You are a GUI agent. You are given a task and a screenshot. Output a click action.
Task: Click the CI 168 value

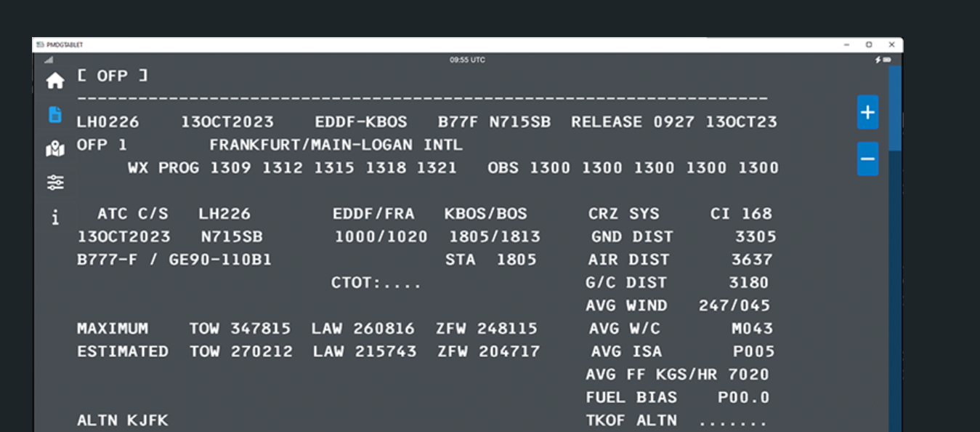coord(741,214)
